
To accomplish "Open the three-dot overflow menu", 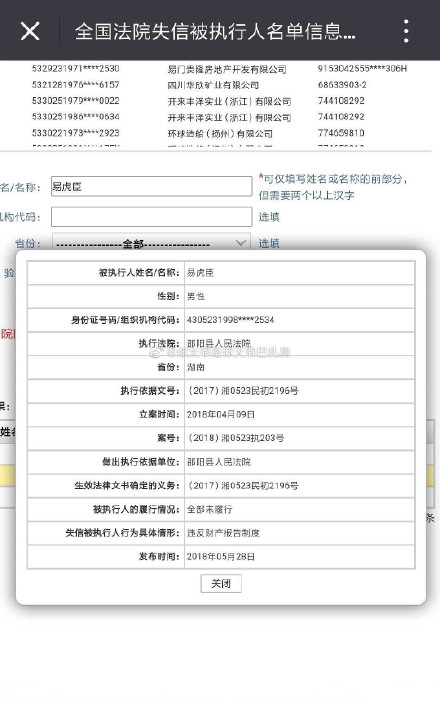I will pos(406,31).
